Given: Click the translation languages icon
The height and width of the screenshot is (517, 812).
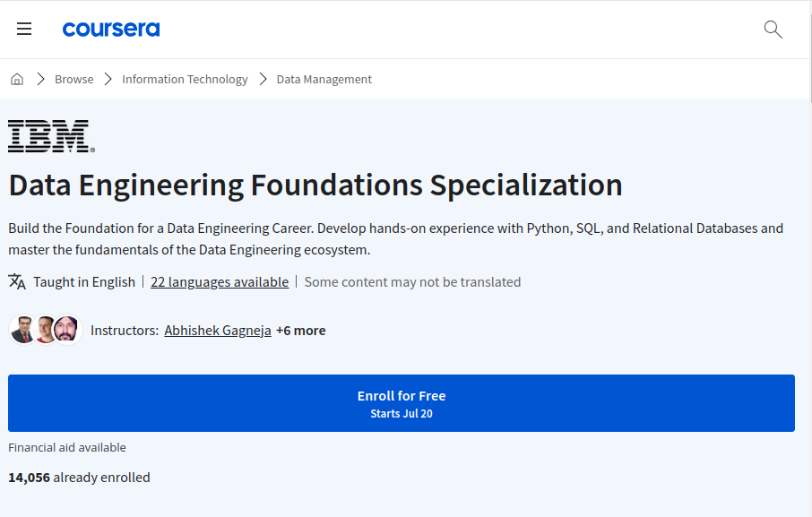Looking at the screenshot, I should pos(16,281).
